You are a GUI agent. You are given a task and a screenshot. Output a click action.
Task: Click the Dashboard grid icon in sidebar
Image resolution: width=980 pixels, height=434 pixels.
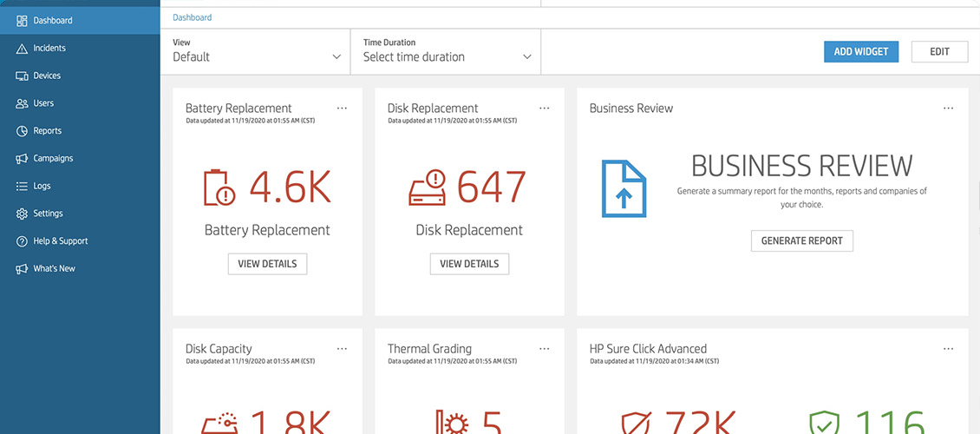point(22,21)
